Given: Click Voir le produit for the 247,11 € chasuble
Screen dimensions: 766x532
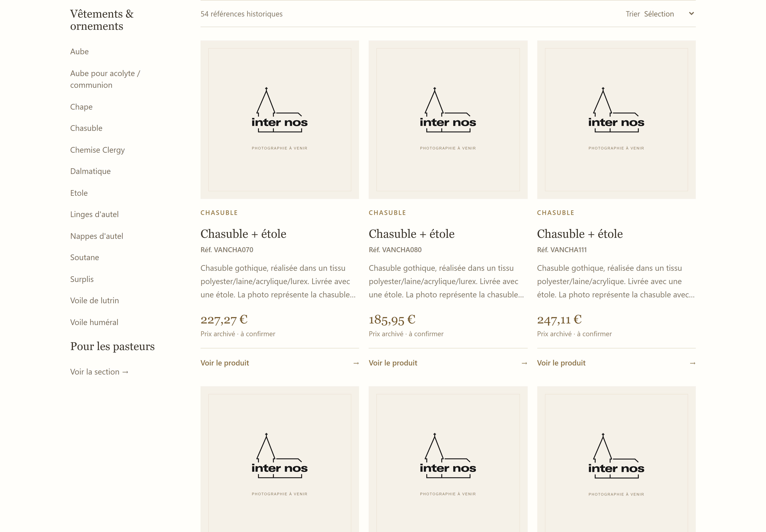Looking at the screenshot, I should point(561,363).
